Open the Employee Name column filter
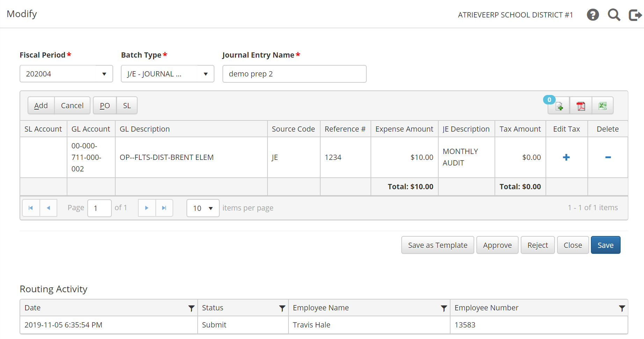Image resolution: width=644 pixels, height=339 pixels. 444,308
